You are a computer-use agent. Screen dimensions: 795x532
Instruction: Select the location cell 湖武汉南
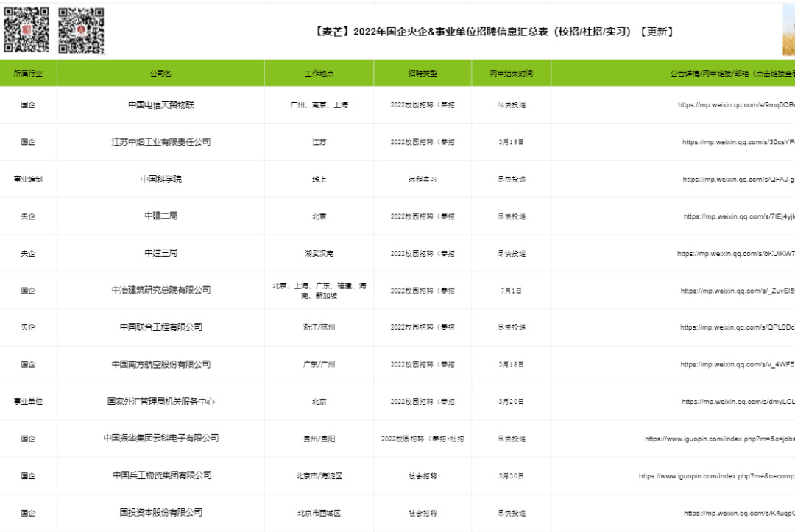[319, 253]
